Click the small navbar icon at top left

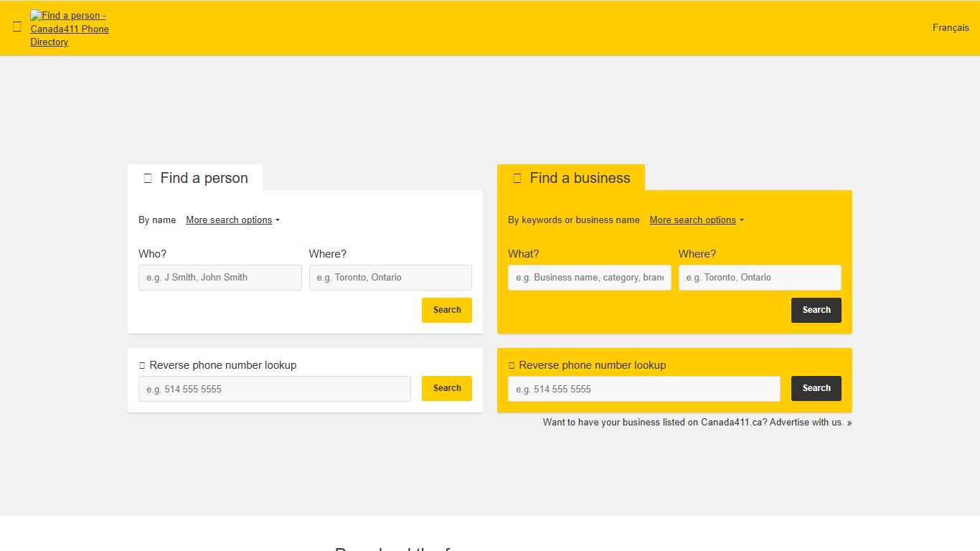pyautogui.click(x=17, y=27)
